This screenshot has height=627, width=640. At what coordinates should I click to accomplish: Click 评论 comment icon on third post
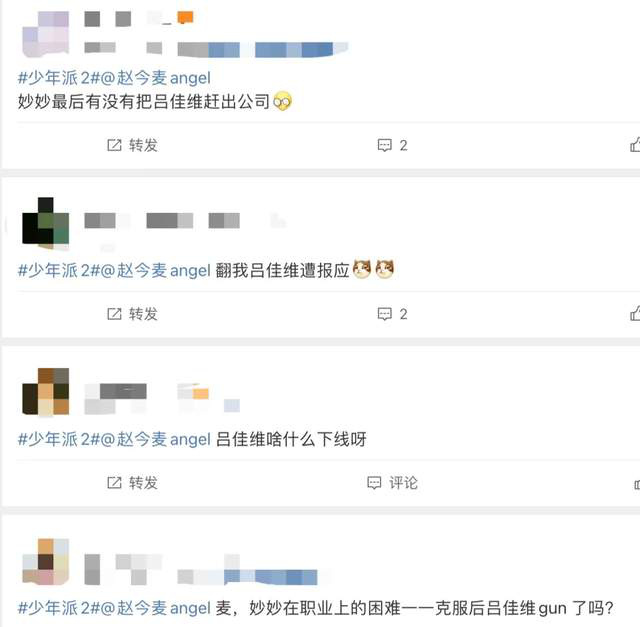[x=374, y=482]
